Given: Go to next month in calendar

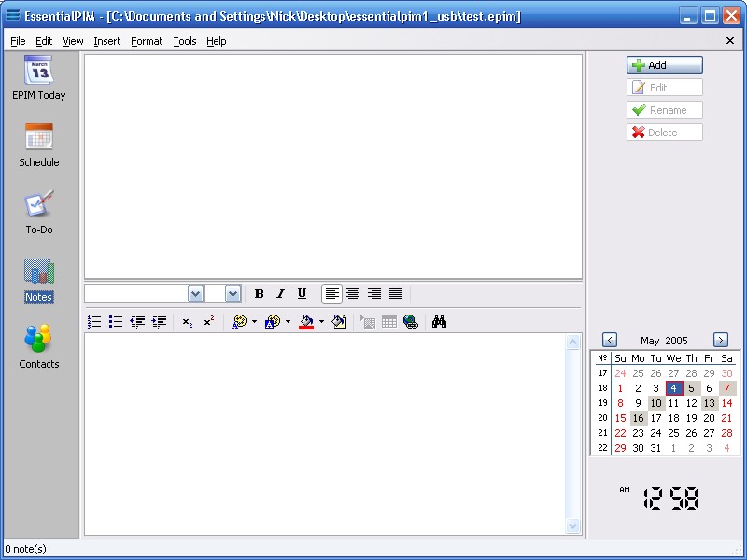Looking at the screenshot, I should tap(721, 340).
